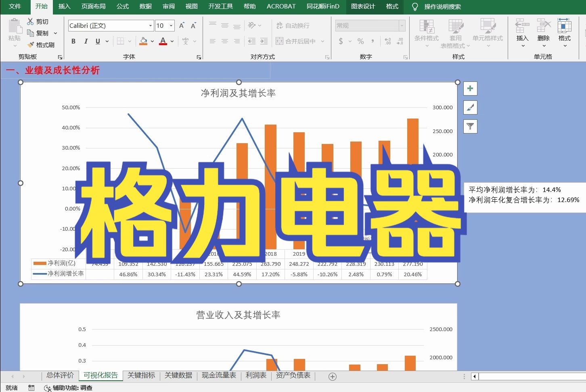Open the 常规 number format dropdown
586x392 pixels.
[402, 25]
